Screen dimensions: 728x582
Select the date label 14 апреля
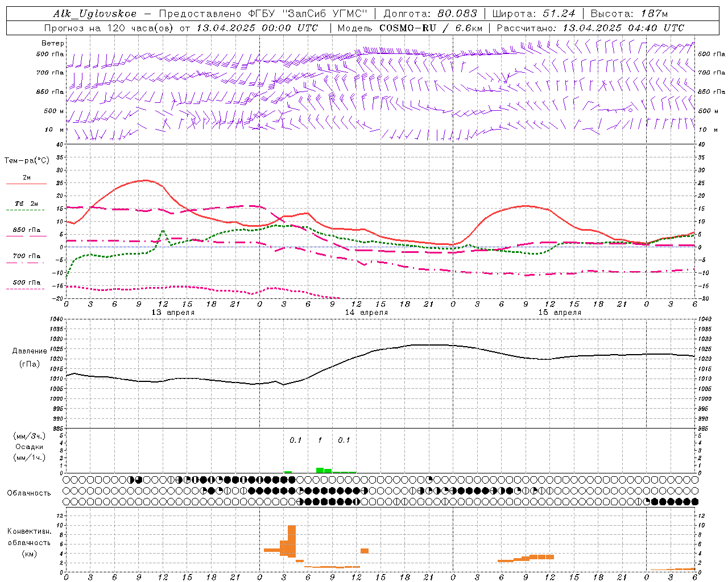pos(366,313)
